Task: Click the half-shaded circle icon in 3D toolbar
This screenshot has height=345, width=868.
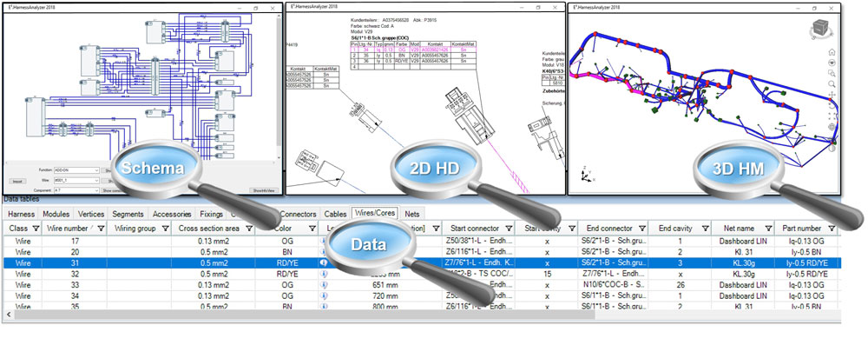Action: point(832,148)
